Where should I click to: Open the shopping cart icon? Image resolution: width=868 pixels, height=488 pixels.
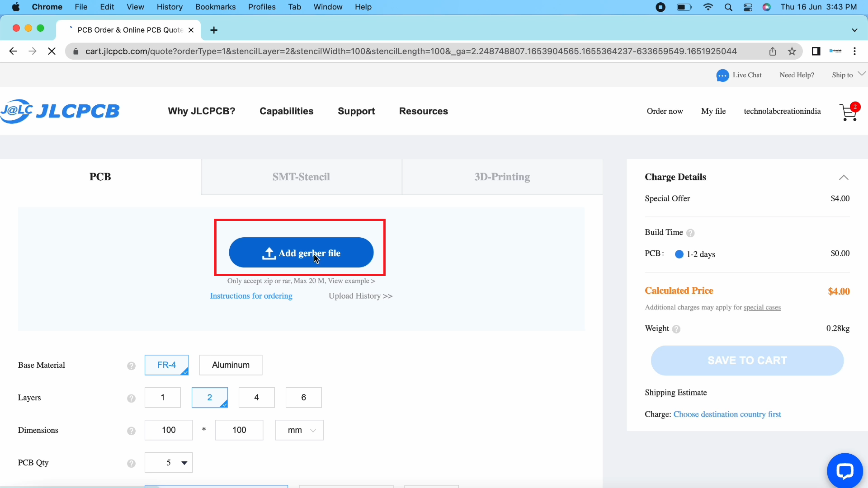click(x=849, y=112)
